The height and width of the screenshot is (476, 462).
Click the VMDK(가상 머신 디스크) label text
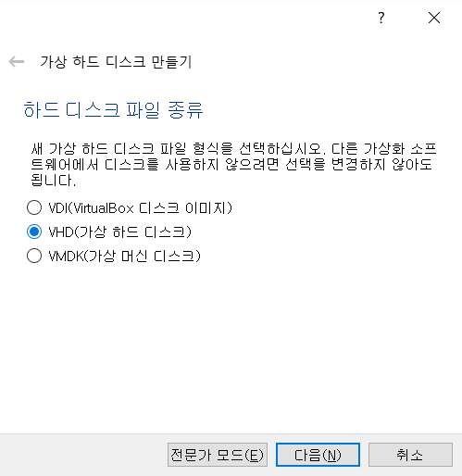(x=125, y=256)
